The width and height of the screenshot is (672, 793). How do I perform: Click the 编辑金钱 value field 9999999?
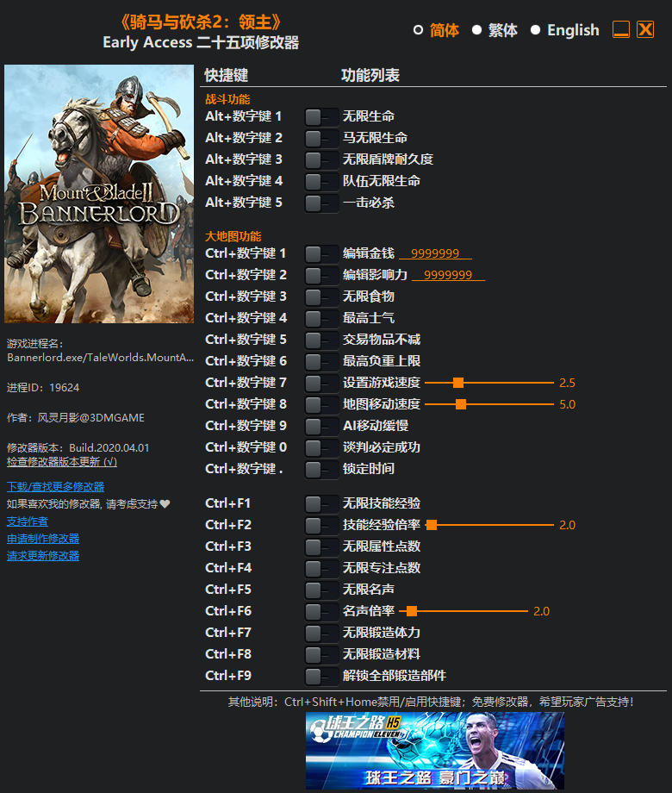coord(435,253)
